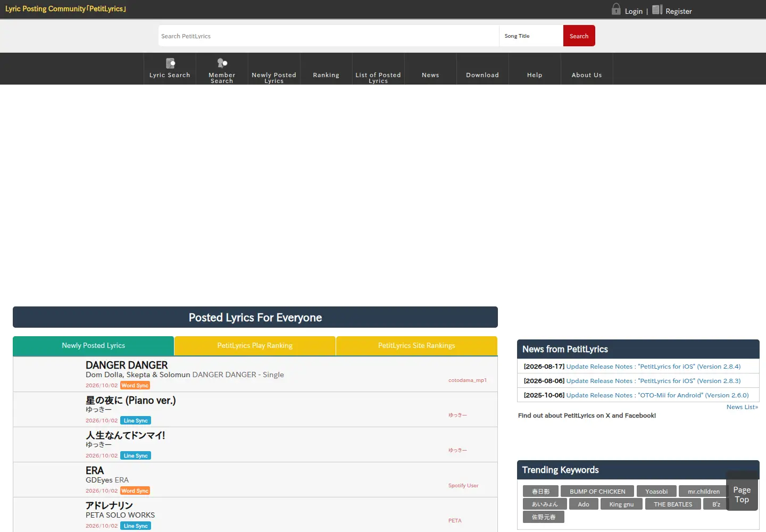This screenshot has height=532, width=766.
Task: Open the song 人生なんてドンマイ!
Action: (126, 435)
